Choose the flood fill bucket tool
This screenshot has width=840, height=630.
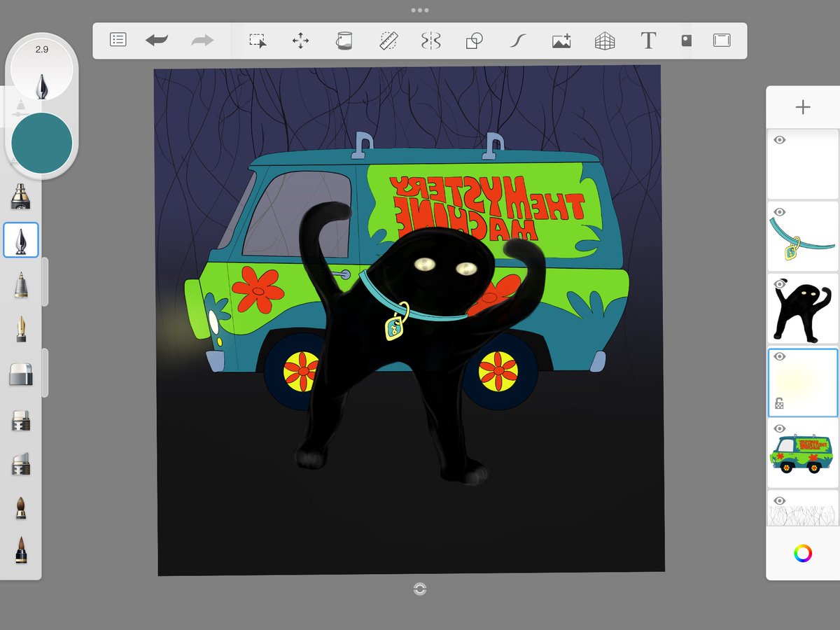click(344, 41)
